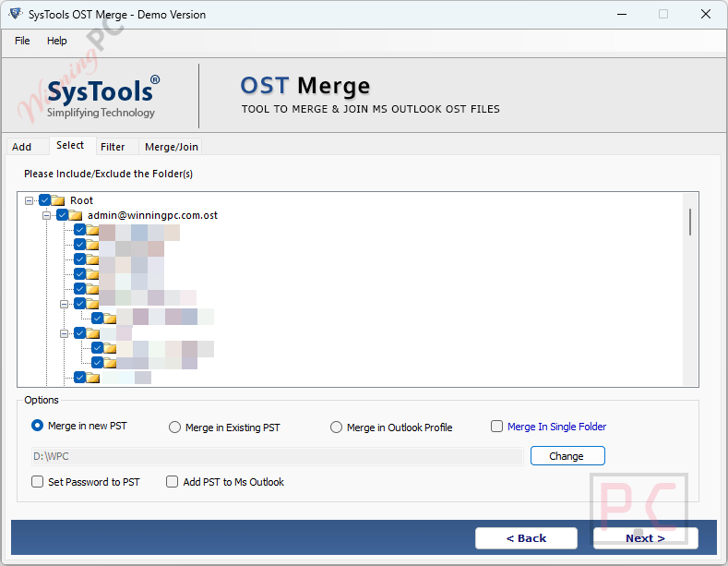Viewport: 728px width, 566px height.
Task: Switch to the Merge/Join tab
Action: click(172, 147)
